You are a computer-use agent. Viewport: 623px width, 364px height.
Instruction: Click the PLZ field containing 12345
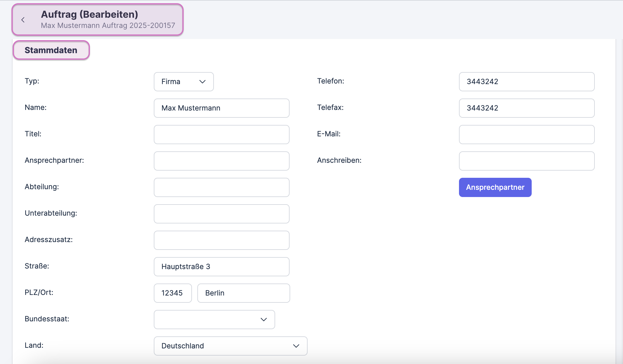pyautogui.click(x=173, y=293)
